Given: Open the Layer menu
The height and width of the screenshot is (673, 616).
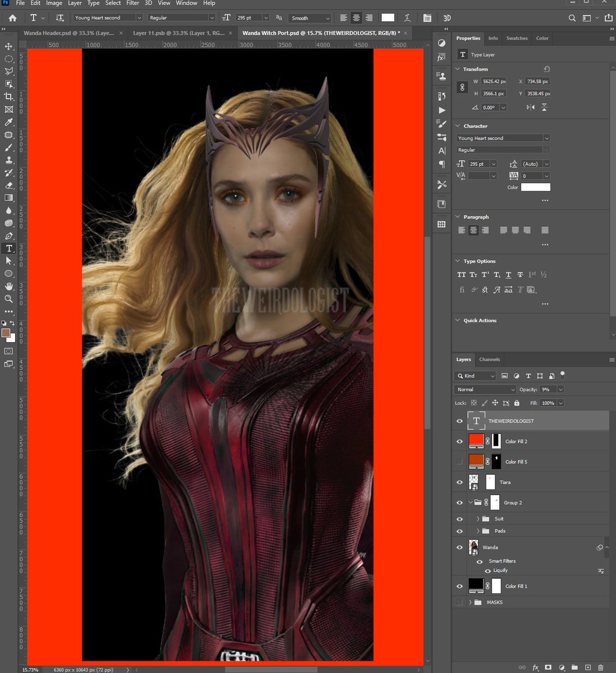Looking at the screenshot, I should (75, 3).
